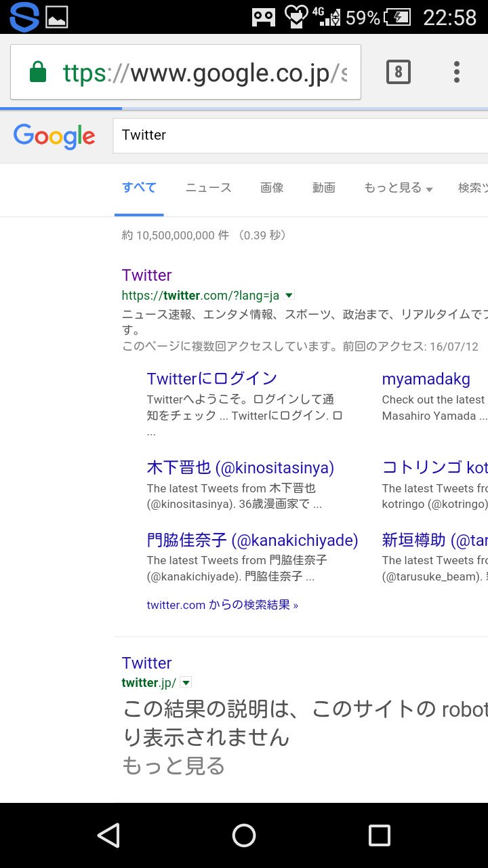Tap the 4G signal strength indicator
Screen dimensions: 488x868
tap(327, 17)
